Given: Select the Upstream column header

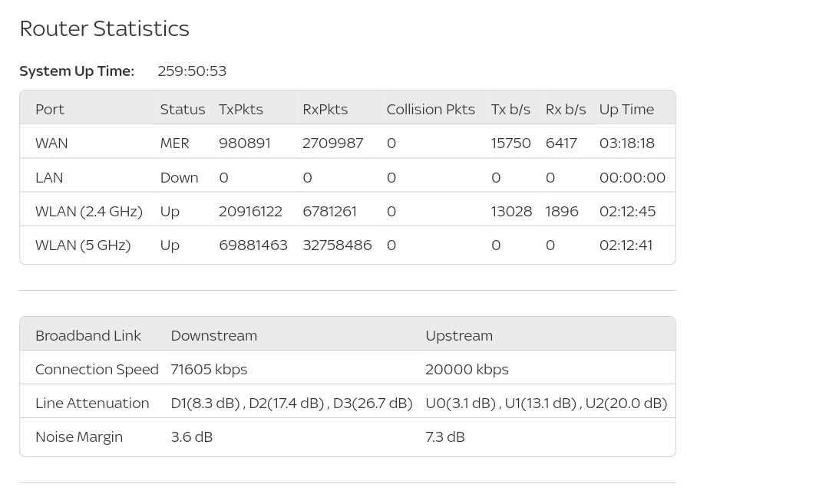Looking at the screenshot, I should coord(458,335).
